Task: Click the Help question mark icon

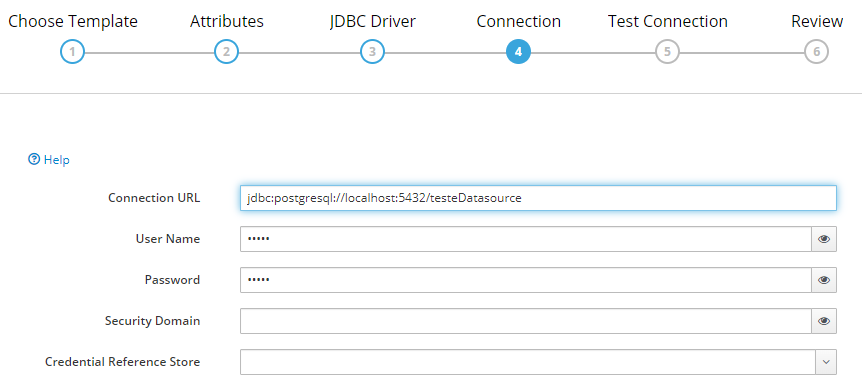Action: (x=34, y=160)
